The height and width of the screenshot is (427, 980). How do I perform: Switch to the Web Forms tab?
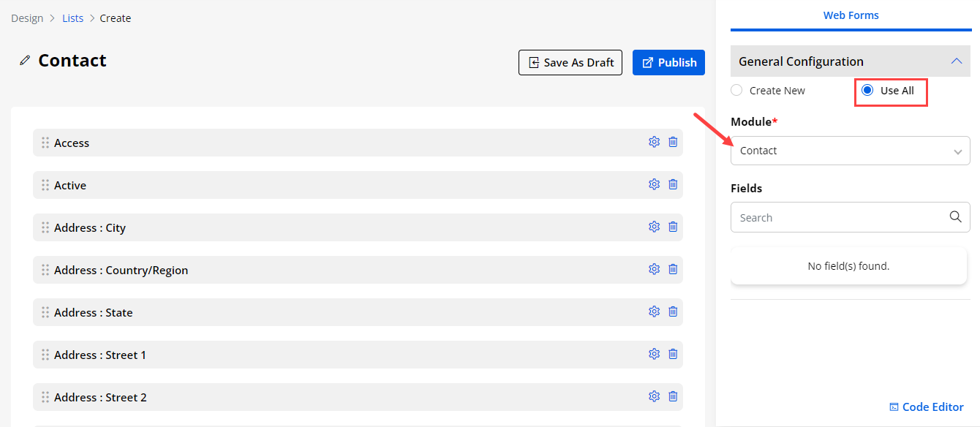(851, 15)
